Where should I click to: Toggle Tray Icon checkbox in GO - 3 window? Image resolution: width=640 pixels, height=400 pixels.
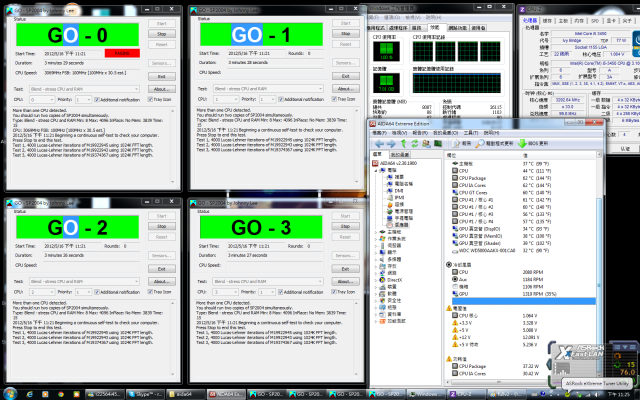pyautogui.click(x=334, y=292)
